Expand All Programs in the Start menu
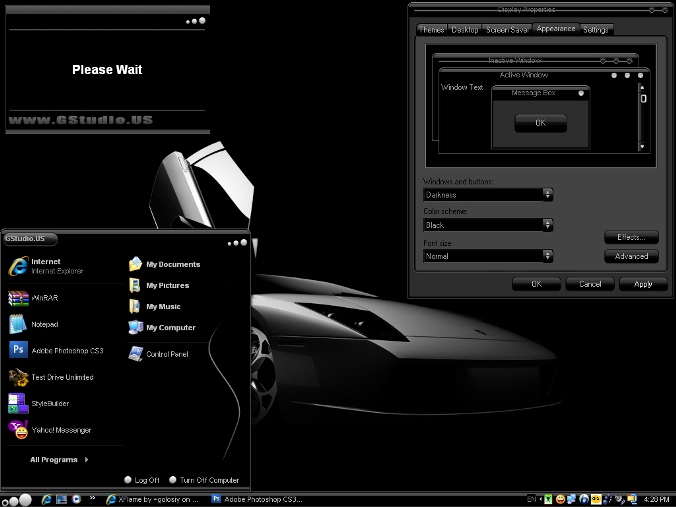Image resolution: width=676 pixels, height=507 pixels. (59, 460)
